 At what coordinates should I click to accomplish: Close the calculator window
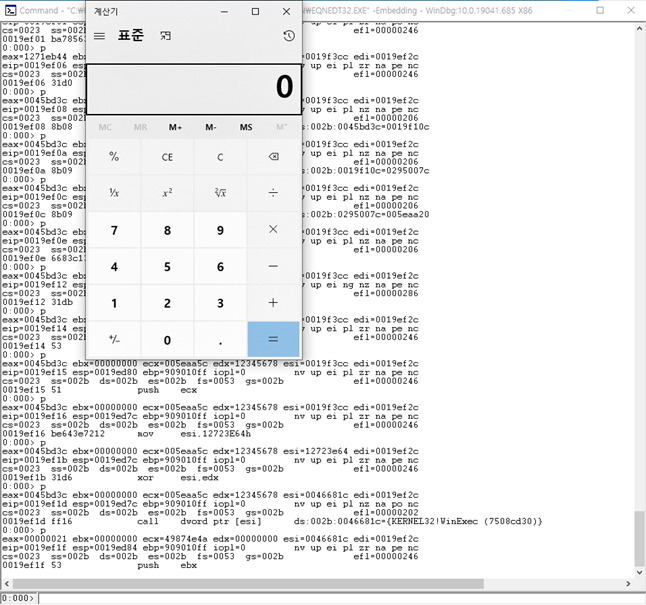tap(287, 12)
